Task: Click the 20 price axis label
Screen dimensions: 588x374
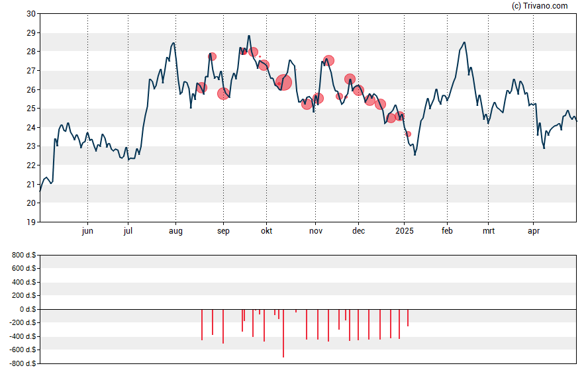Action: pos(31,203)
